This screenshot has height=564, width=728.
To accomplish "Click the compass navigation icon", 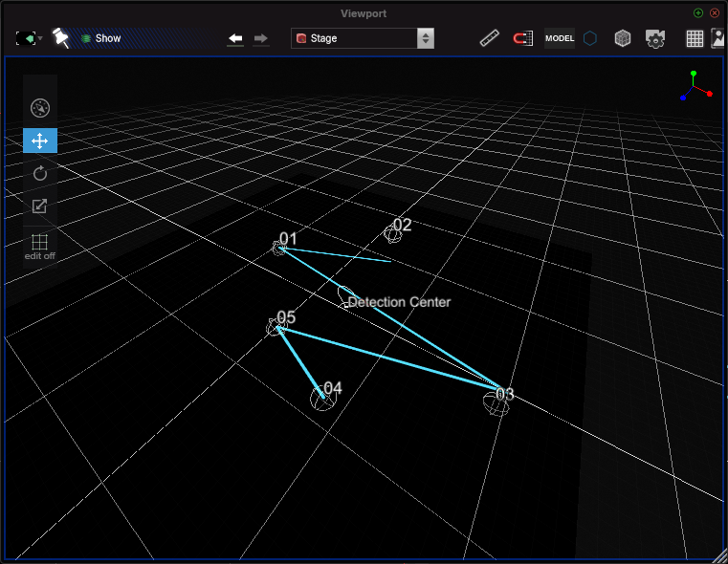I will tap(40, 108).
